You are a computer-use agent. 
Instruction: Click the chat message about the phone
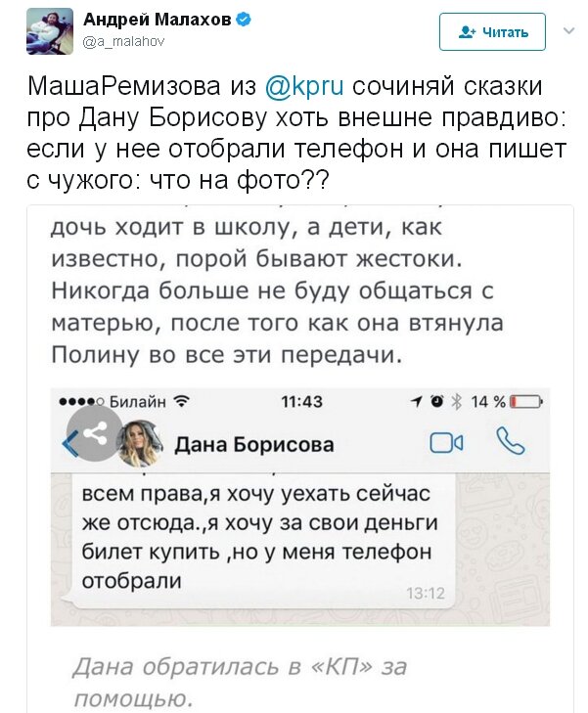(254, 536)
